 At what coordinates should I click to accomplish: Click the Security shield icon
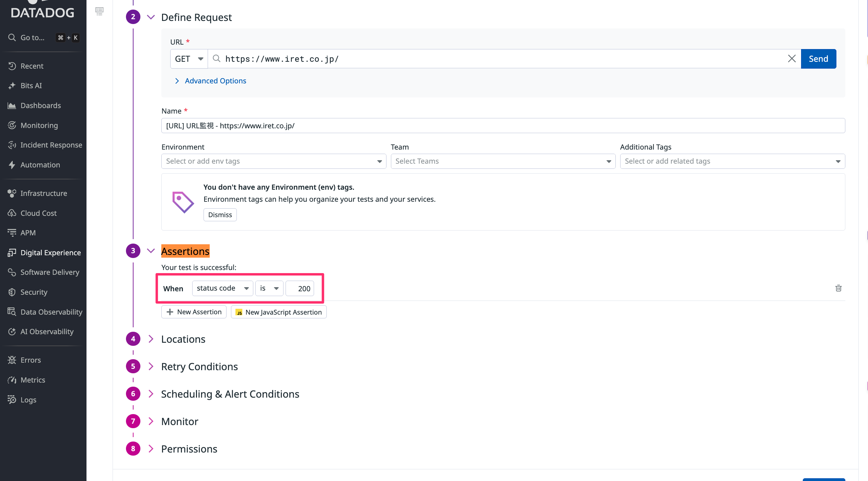point(12,292)
